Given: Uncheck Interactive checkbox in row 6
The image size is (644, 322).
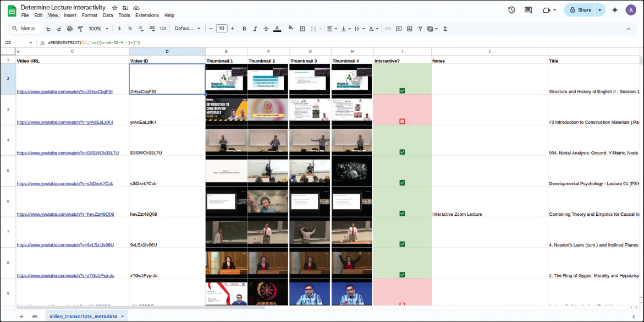Looking at the screenshot, I should [x=402, y=214].
